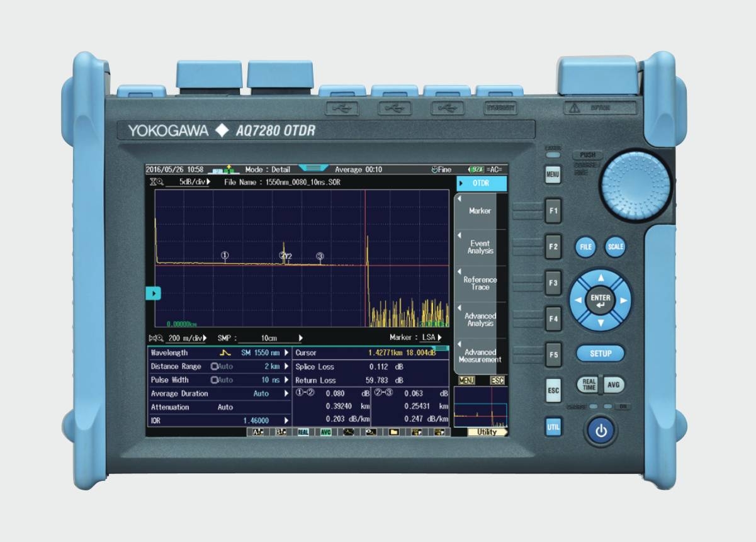Select the OTDR soft menu header
The height and width of the screenshot is (542, 756).
(x=481, y=184)
